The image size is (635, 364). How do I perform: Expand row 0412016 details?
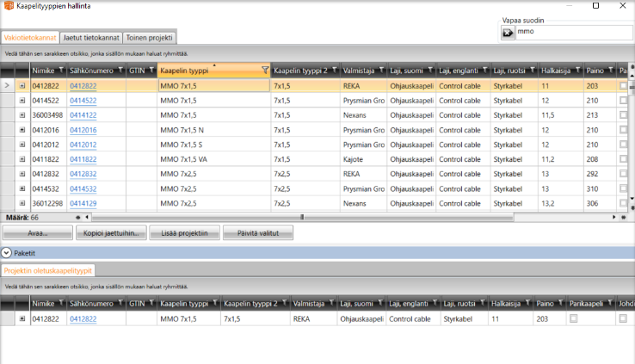22,130
